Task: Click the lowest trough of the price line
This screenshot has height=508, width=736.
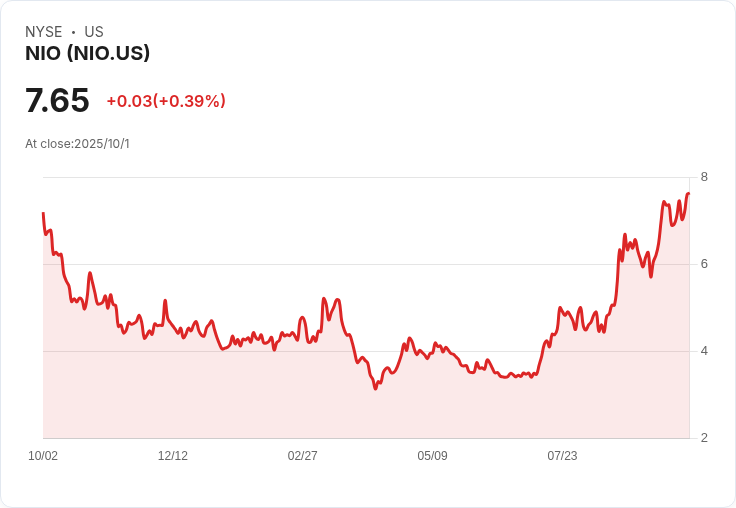Action: 375,388
